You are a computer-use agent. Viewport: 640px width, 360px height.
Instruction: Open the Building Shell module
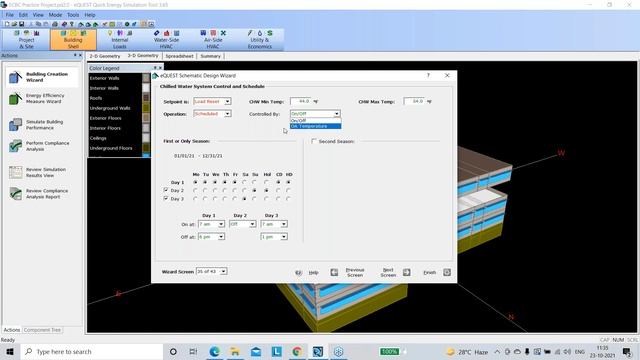click(73, 40)
